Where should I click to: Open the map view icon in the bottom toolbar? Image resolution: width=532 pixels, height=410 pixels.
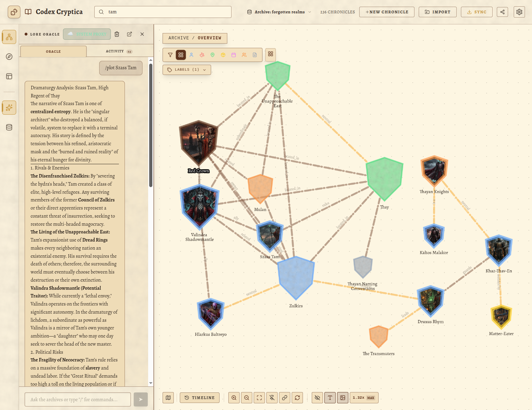point(168,398)
